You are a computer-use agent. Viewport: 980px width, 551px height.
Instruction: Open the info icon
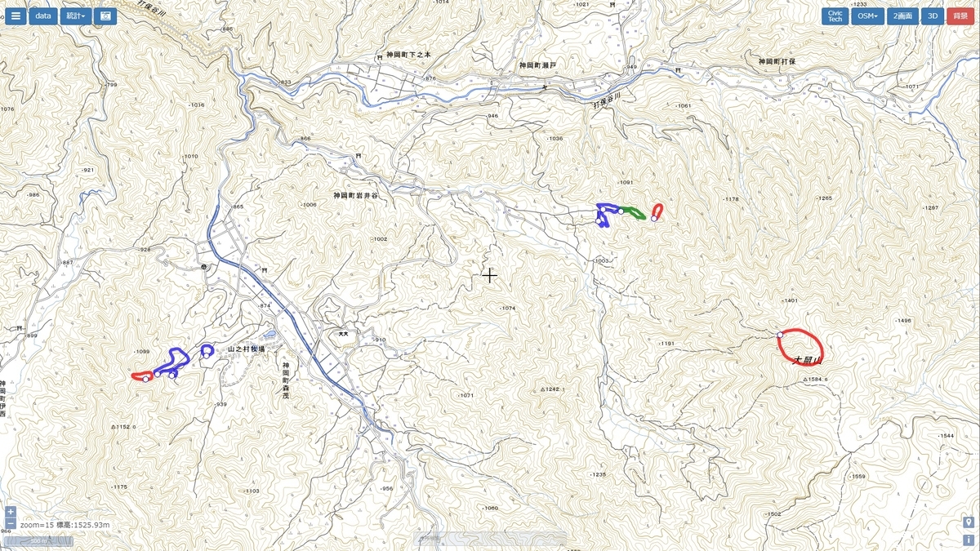point(969,540)
